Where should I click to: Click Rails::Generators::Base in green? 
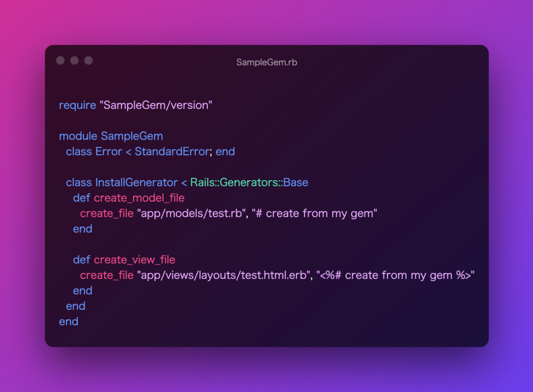(249, 183)
